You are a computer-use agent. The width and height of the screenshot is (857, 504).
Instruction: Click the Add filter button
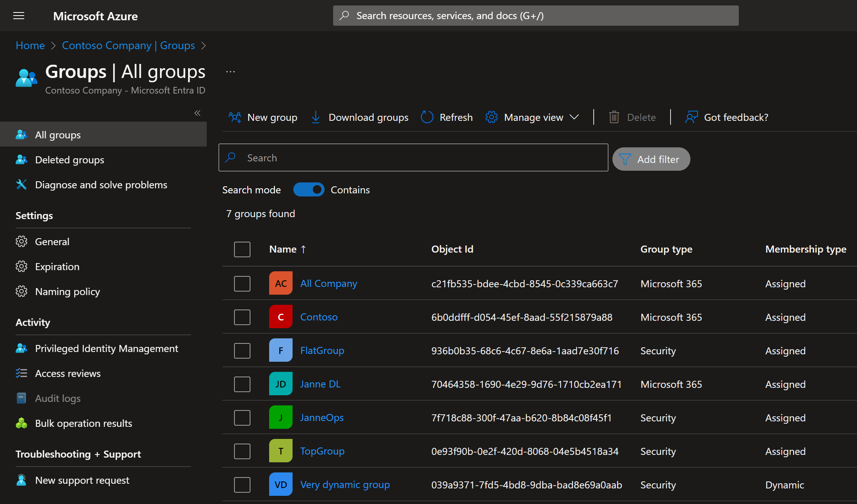click(651, 159)
